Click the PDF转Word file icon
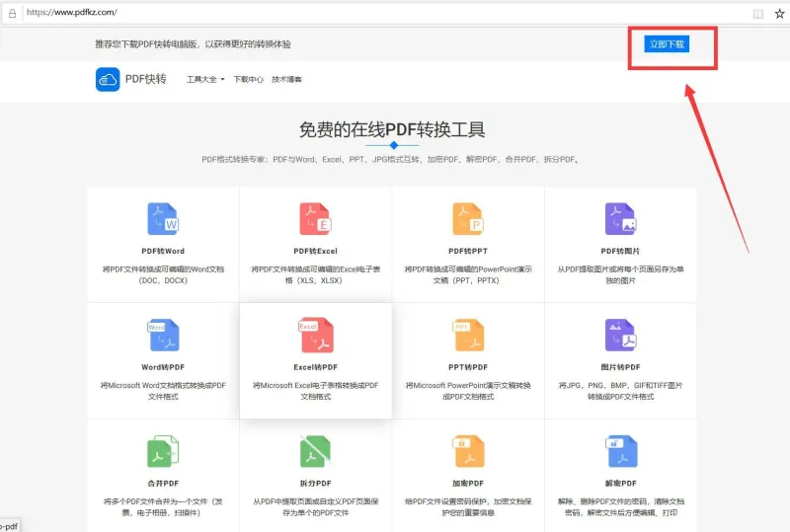 tap(163, 219)
